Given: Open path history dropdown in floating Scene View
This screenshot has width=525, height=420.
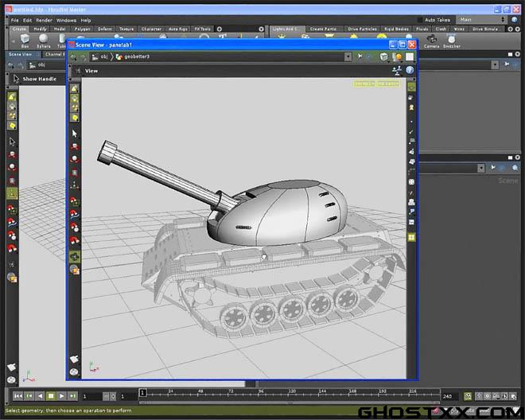Looking at the screenshot, I should 348,57.
